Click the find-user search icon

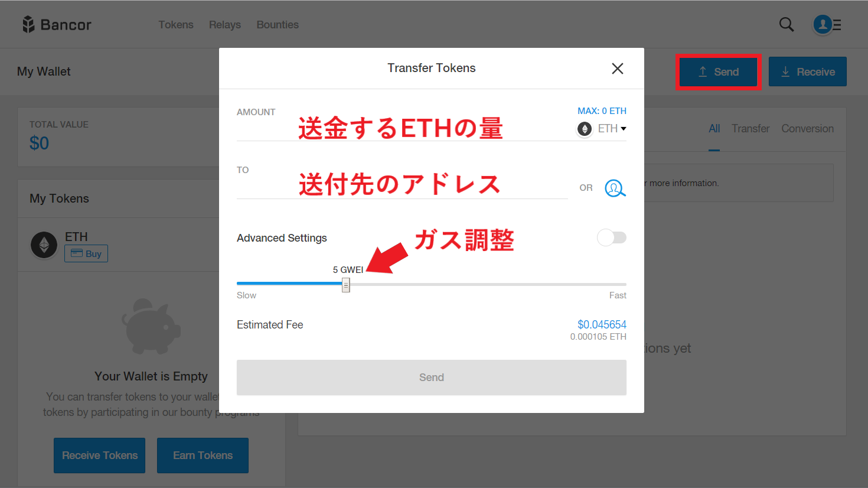click(x=615, y=188)
